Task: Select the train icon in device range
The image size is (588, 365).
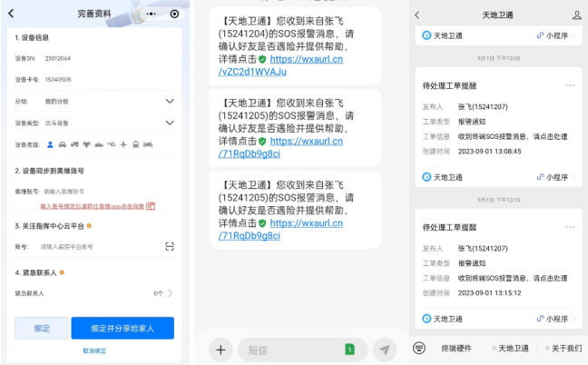Action: tap(136, 144)
